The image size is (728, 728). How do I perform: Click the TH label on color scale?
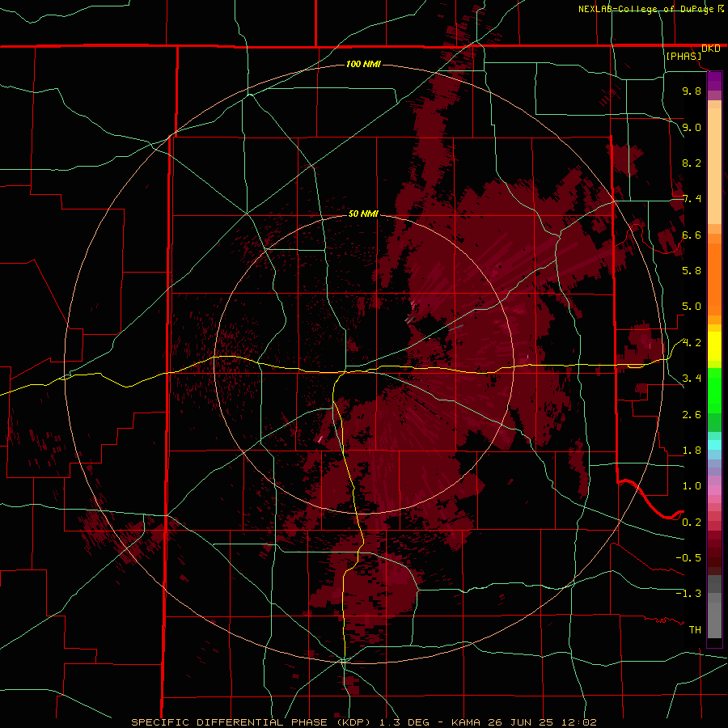pos(695,630)
